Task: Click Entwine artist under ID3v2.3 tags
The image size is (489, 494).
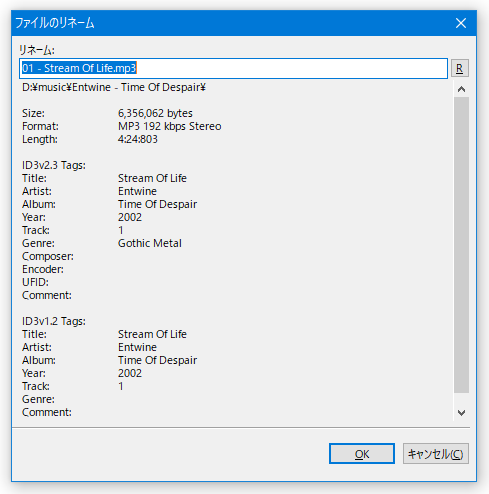Action: [x=137, y=191]
